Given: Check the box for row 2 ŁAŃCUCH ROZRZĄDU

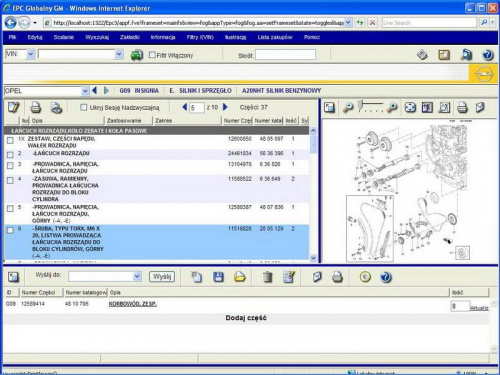Looking at the screenshot, I should pos(10,155).
